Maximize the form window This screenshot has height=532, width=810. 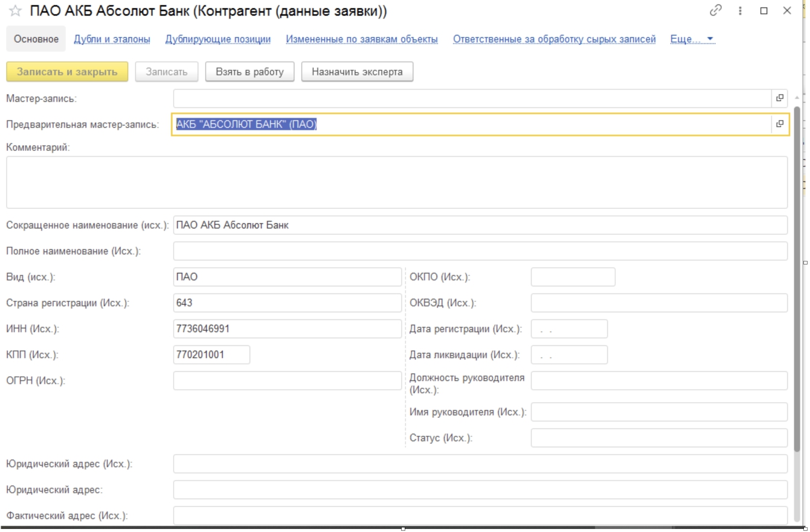click(x=763, y=11)
